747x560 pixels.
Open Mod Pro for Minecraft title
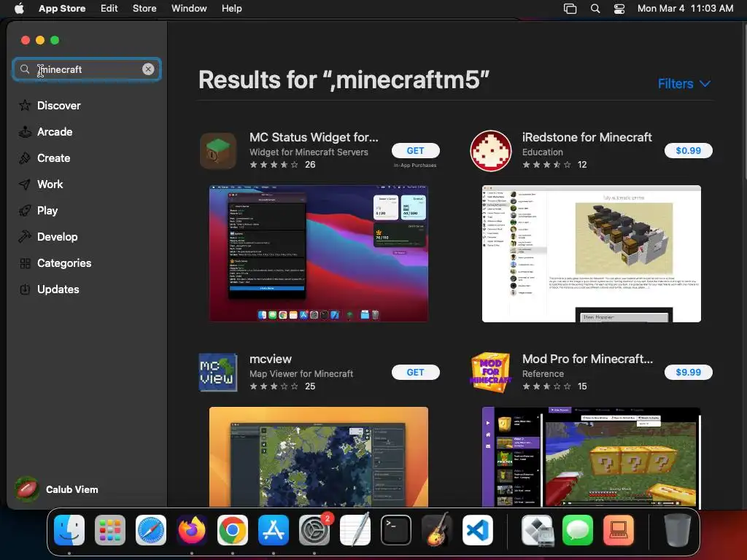click(587, 359)
